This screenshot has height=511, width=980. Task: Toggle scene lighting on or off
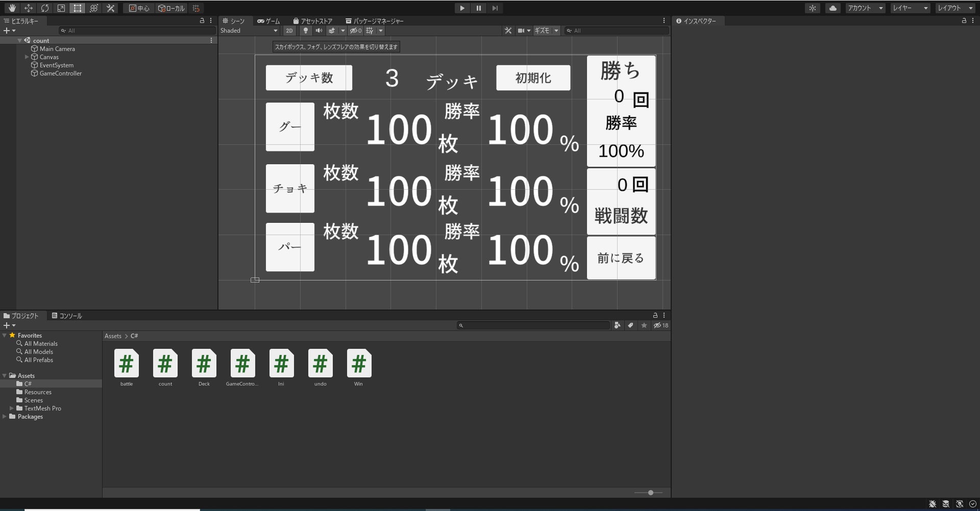(x=305, y=31)
